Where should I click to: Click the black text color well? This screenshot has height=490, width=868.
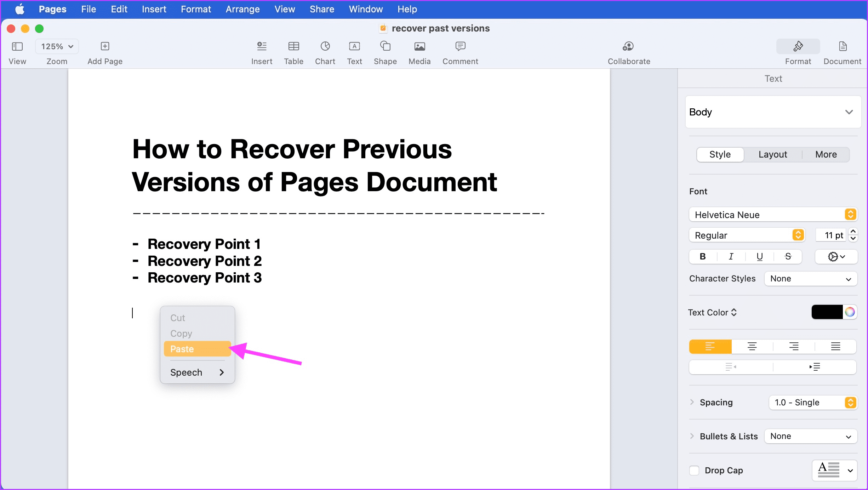827,312
